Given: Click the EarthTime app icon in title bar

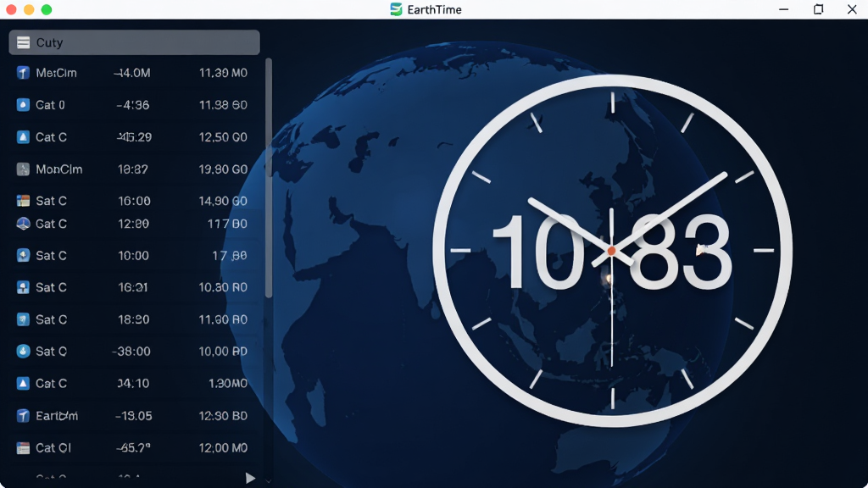Looking at the screenshot, I should click(396, 9).
